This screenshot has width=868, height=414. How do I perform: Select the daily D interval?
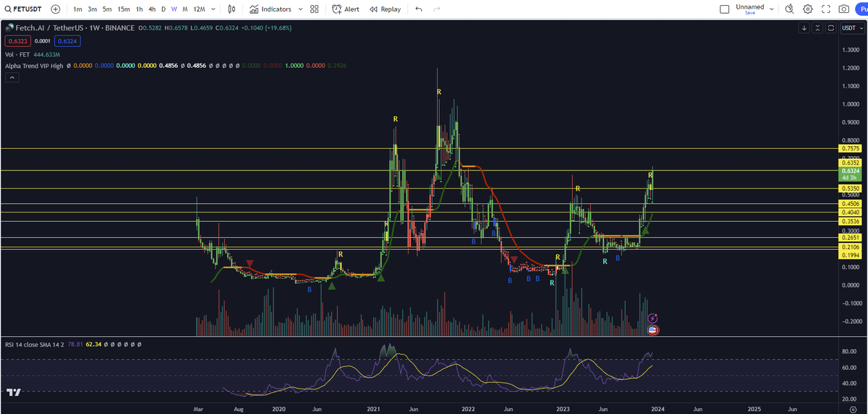pyautogui.click(x=163, y=9)
